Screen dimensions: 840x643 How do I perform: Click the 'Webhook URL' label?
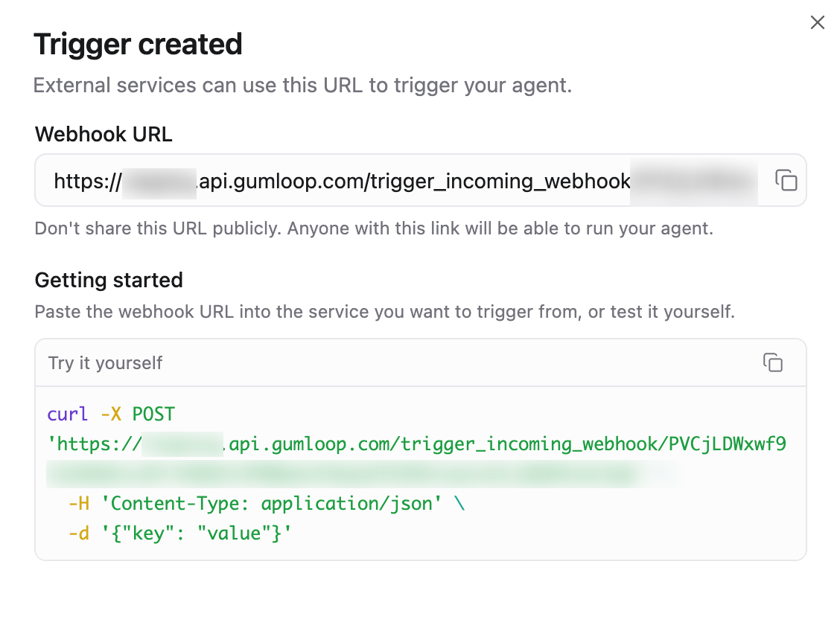click(x=104, y=135)
